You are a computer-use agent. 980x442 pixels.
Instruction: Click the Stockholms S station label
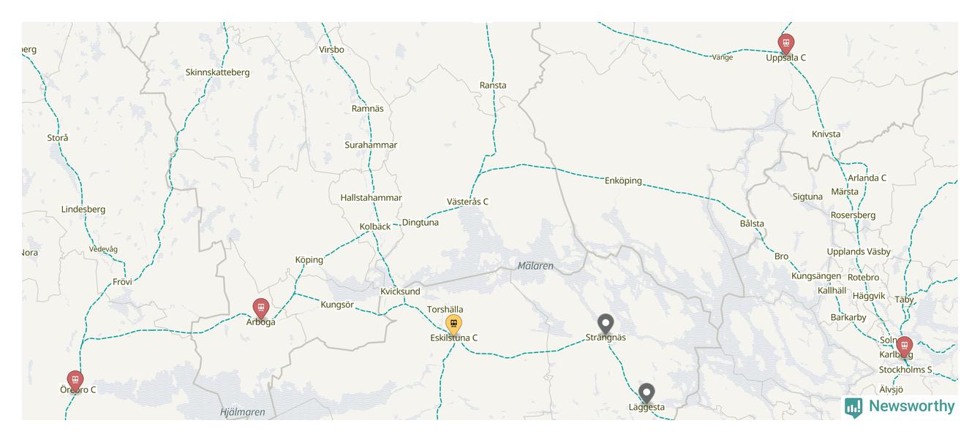(905, 370)
